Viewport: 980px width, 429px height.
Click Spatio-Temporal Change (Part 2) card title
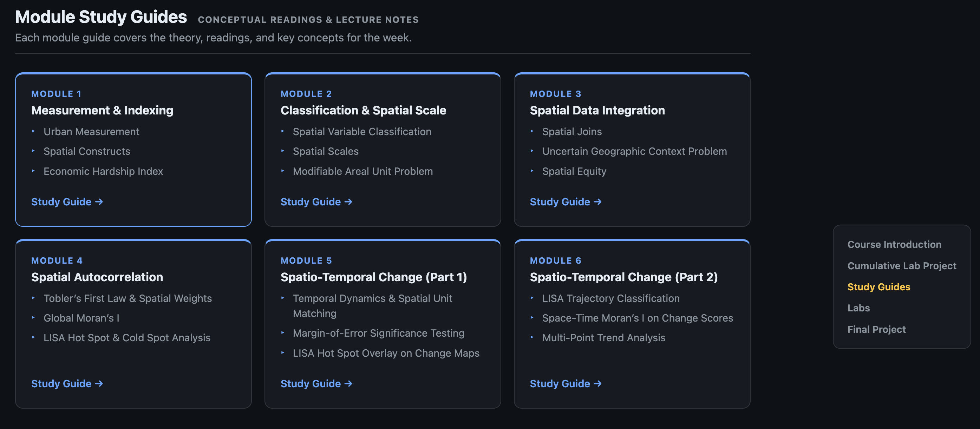click(x=623, y=277)
